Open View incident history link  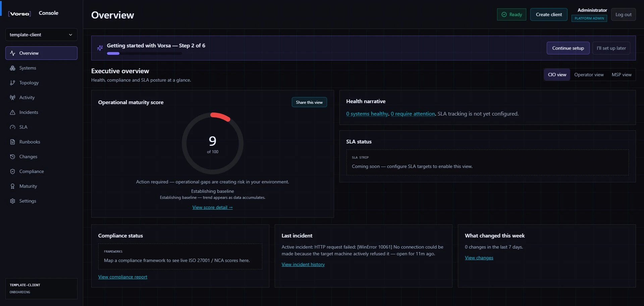(303, 264)
